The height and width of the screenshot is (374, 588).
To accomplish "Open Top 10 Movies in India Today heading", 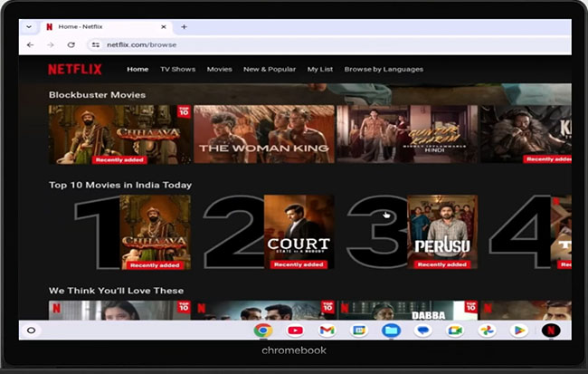I will coord(120,185).
